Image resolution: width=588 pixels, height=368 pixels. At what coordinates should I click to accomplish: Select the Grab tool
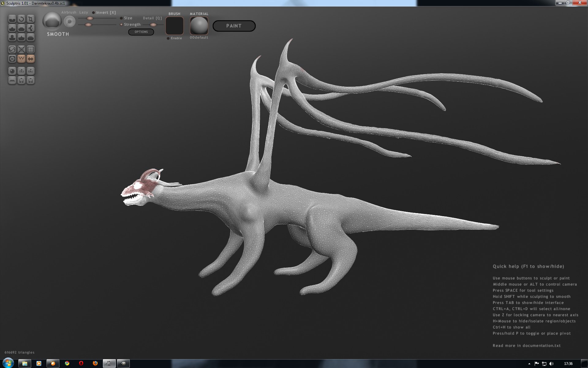(x=31, y=28)
